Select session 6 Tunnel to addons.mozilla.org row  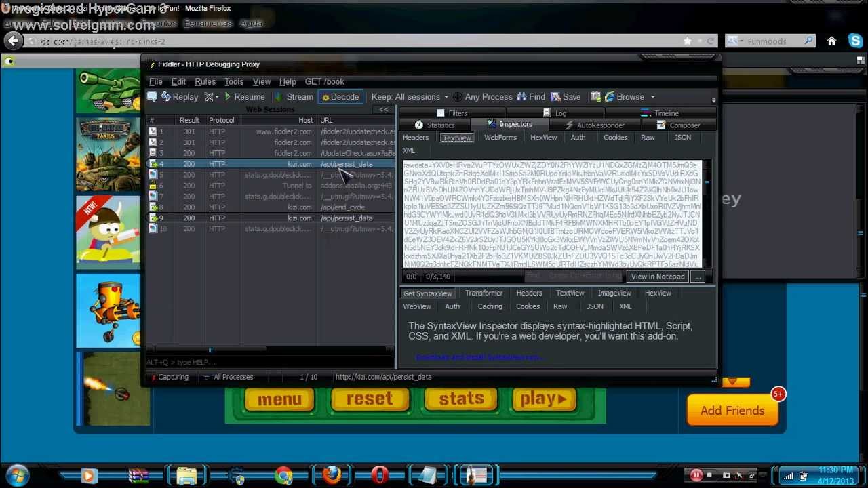(271, 186)
